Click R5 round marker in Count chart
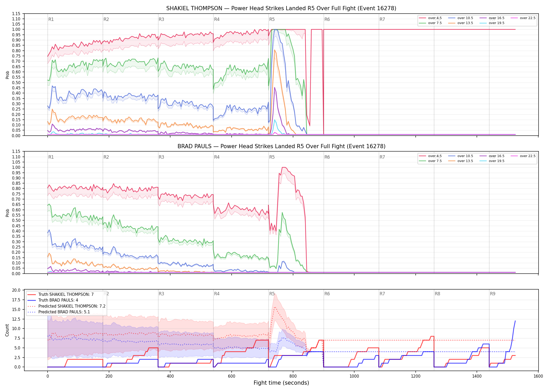Viewport: 549px width, 392px height. pyautogui.click(x=272, y=294)
